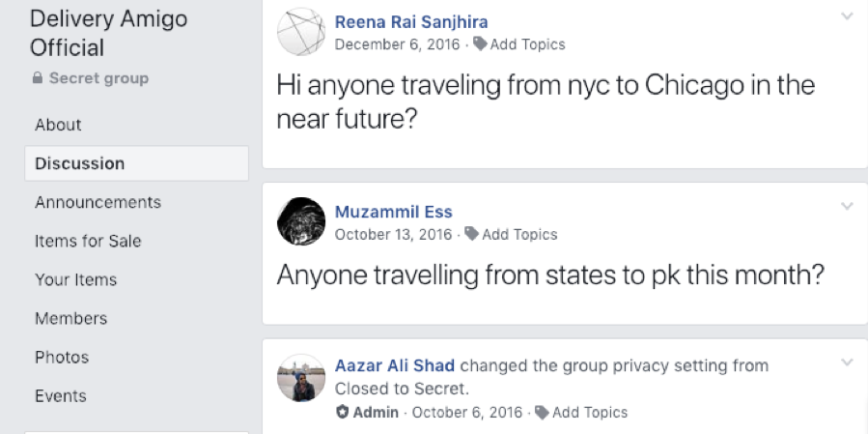Open the group Events page

(x=60, y=395)
